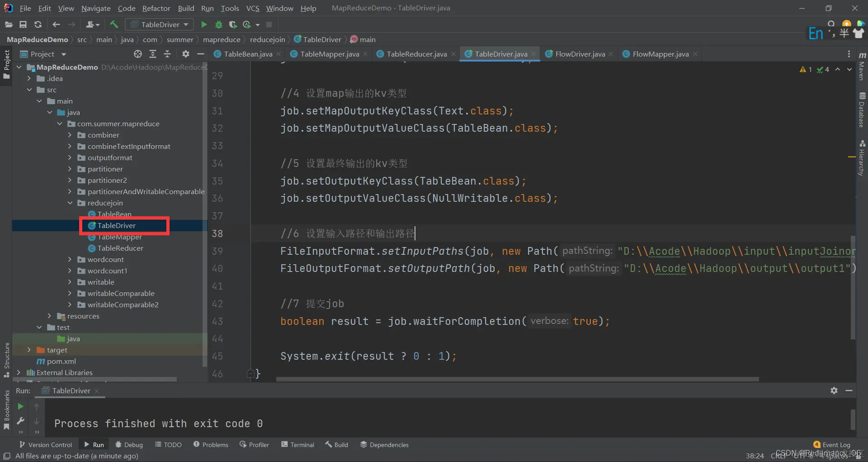Open the Event Log
Viewport: 868px width, 462px height.
[x=831, y=445]
